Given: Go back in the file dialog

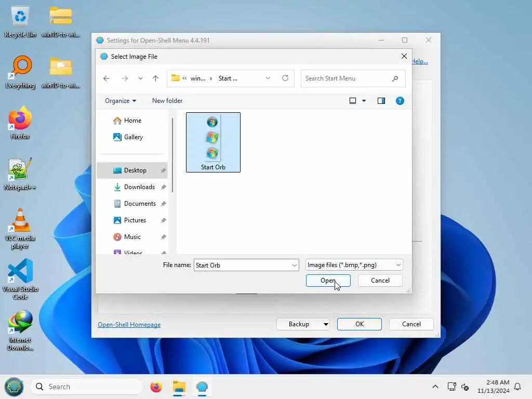Looking at the screenshot, I should pos(107,78).
